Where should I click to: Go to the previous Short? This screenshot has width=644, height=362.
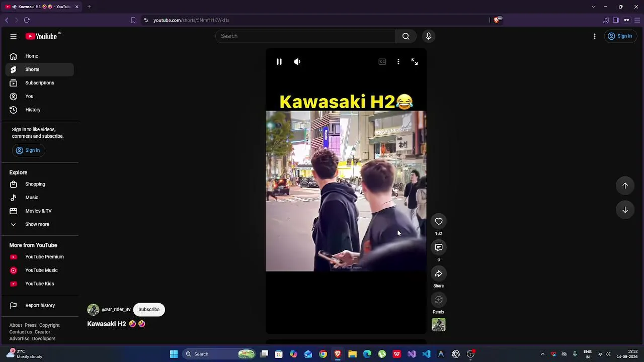pyautogui.click(x=625, y=186)
